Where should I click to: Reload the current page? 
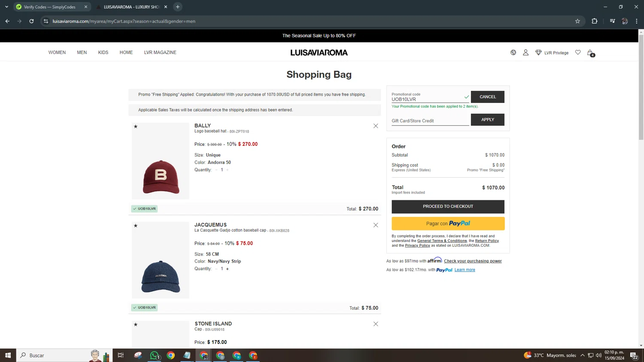(x=31, y=21)
